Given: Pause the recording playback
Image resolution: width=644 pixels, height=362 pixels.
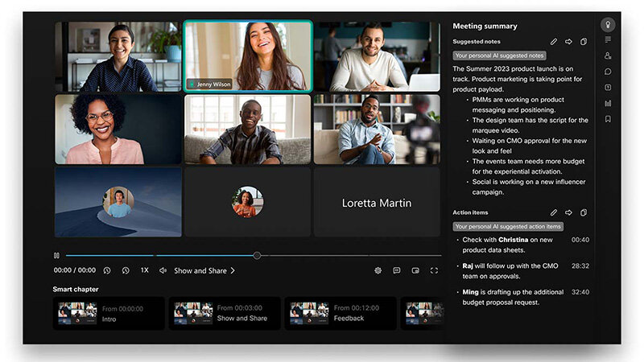Looking at the screenshot, I should tap(56, 255).
